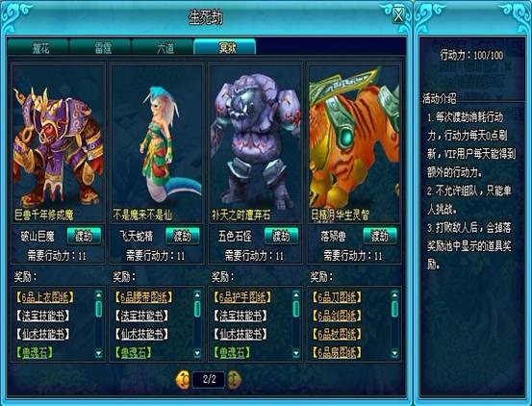Open the 6品上衣图纸 reward link
Image resolution: width=532 pixels, height=406 pixels.
[44, 297]
